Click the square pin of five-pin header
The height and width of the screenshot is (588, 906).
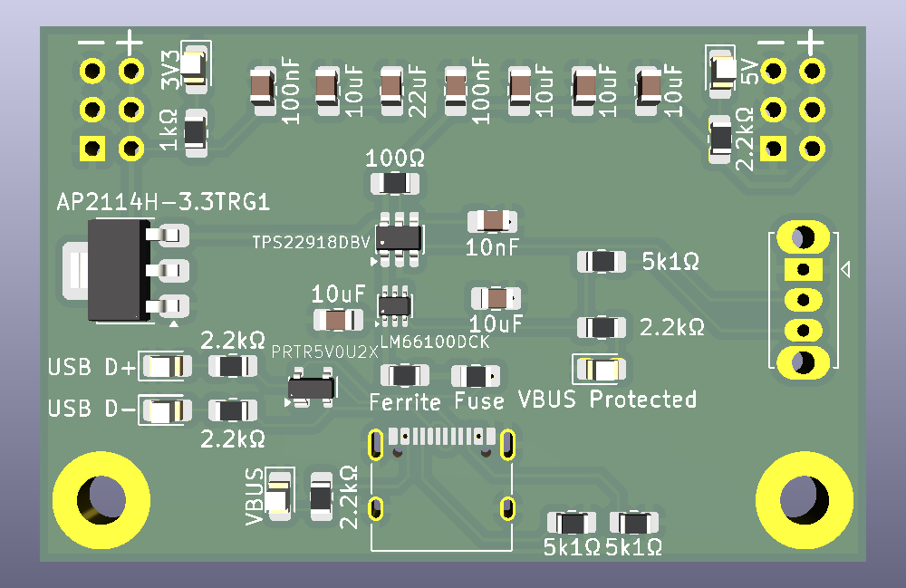tap(803, 269)
